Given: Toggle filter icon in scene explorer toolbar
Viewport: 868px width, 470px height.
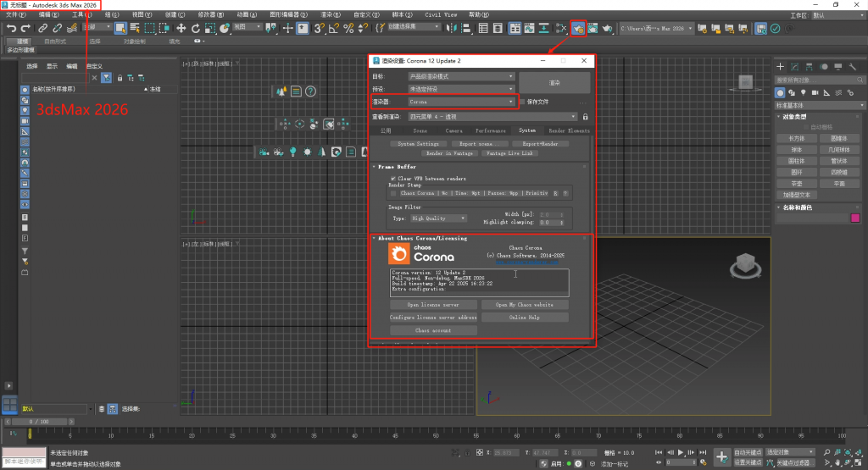Looking at the screenshot, I should coord(106,78).
